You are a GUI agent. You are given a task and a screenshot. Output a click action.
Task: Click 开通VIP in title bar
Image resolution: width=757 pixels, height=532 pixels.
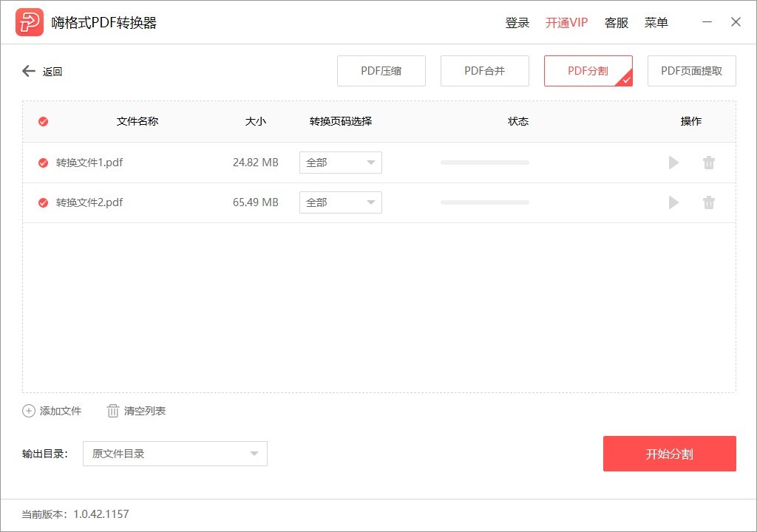[x=566, y=23]
